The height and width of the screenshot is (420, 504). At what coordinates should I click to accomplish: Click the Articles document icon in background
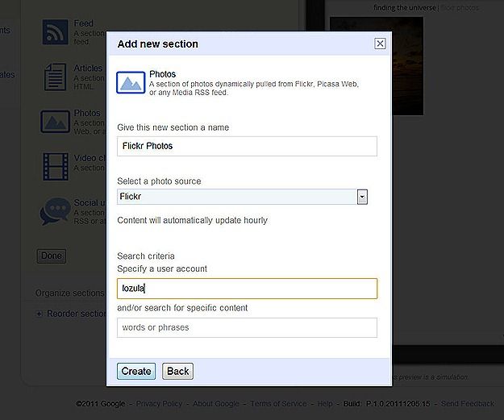click(x=56, y=77)
